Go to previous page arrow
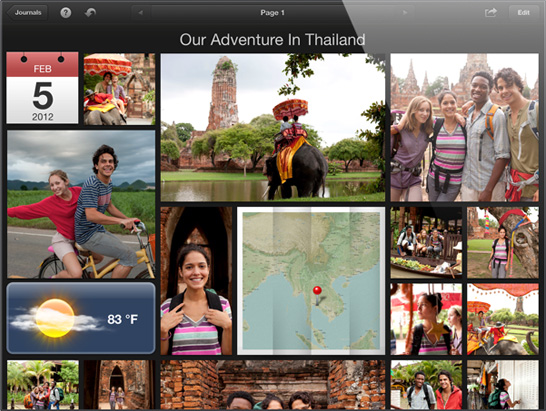This screenshot has height=411, width=546. tap(141, 13)
